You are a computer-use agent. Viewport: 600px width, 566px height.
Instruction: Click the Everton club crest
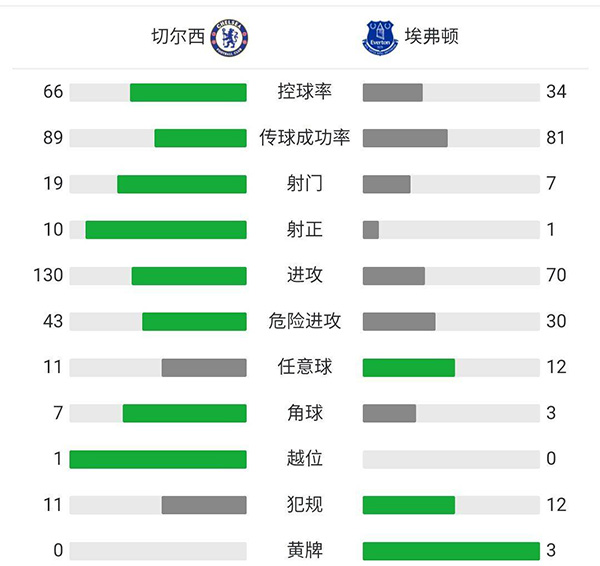tap(380, 37)
